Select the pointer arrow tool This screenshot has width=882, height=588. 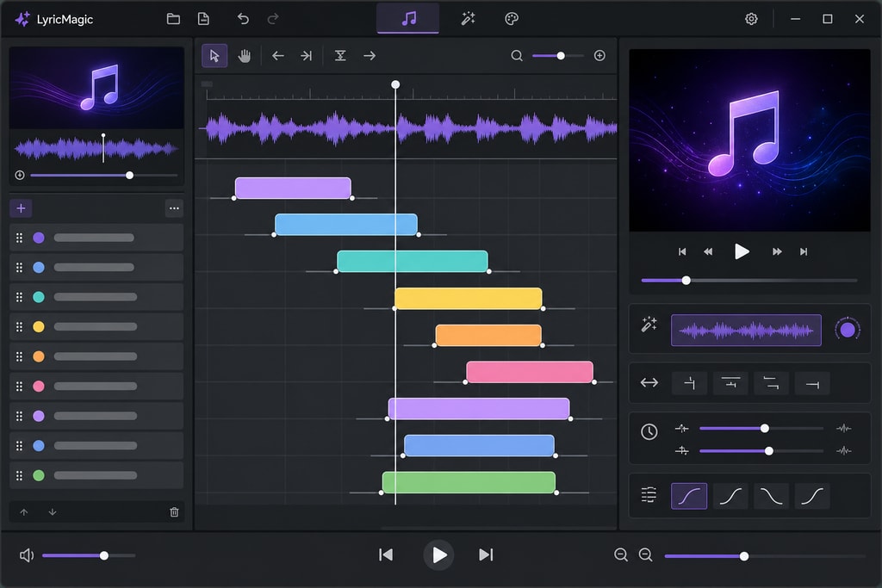(214, 56)
